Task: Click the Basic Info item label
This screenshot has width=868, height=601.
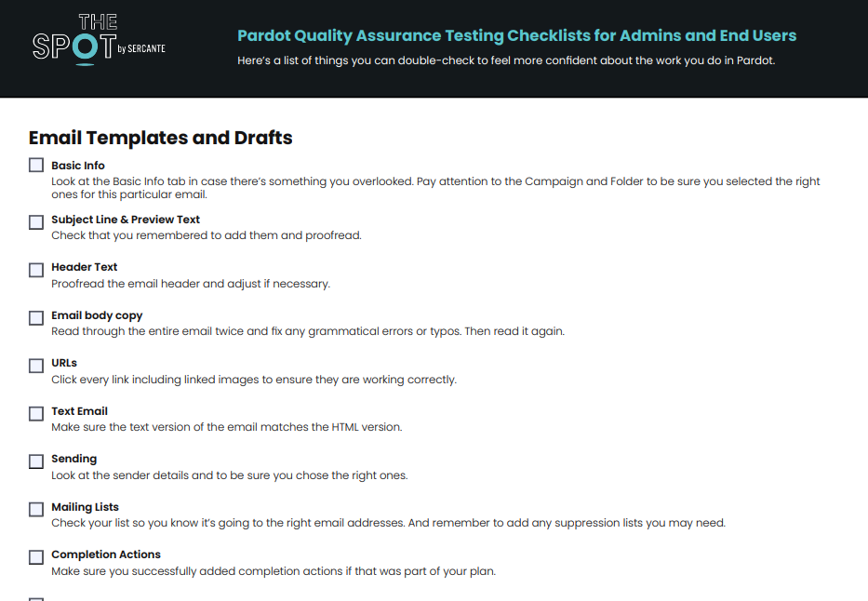Action: [x=78, y=166]
